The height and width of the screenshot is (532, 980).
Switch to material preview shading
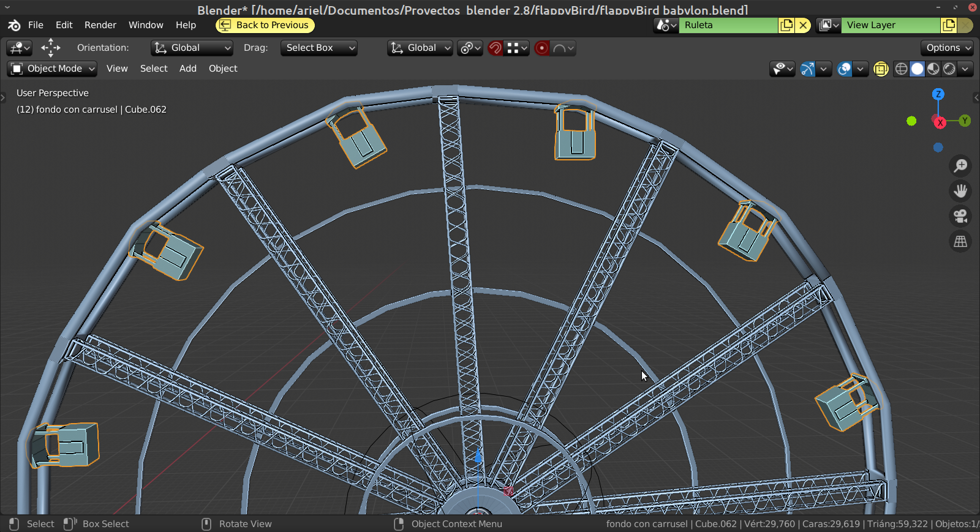933,69
